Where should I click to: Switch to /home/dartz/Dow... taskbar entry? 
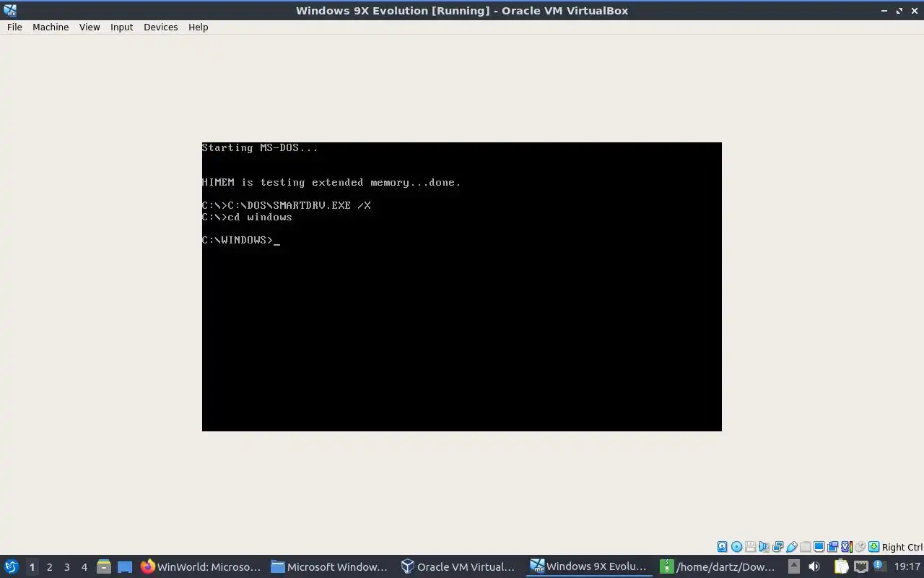click(x=718, y=566)
